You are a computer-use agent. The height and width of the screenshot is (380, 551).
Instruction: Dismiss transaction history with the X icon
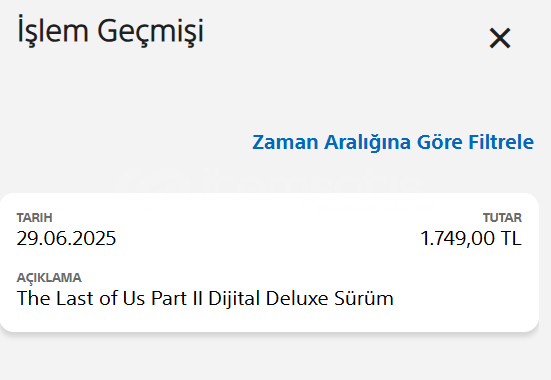point(500,38)
